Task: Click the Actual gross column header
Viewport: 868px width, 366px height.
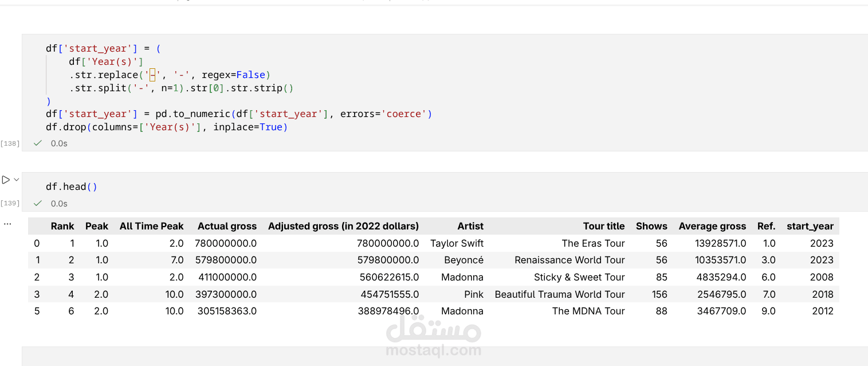Action: pos(227,226)
